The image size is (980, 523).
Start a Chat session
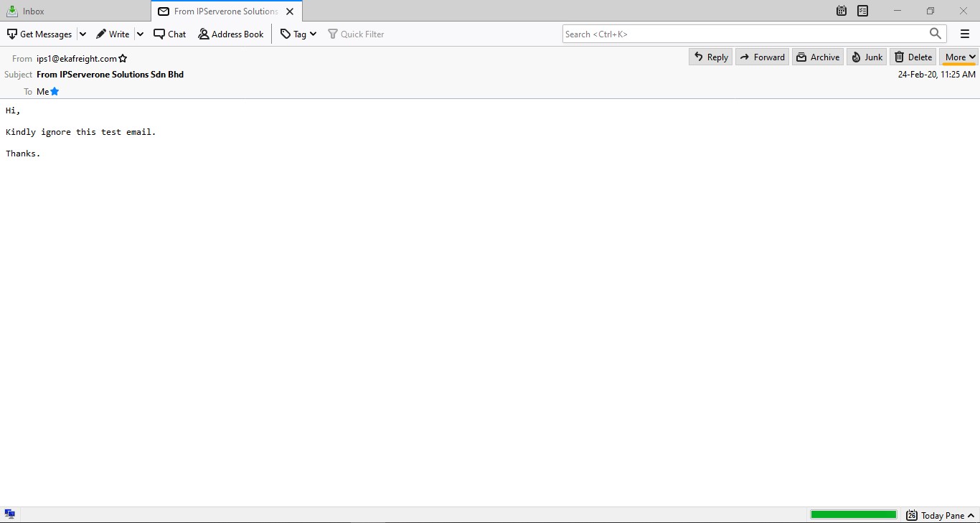coord(169,34)
